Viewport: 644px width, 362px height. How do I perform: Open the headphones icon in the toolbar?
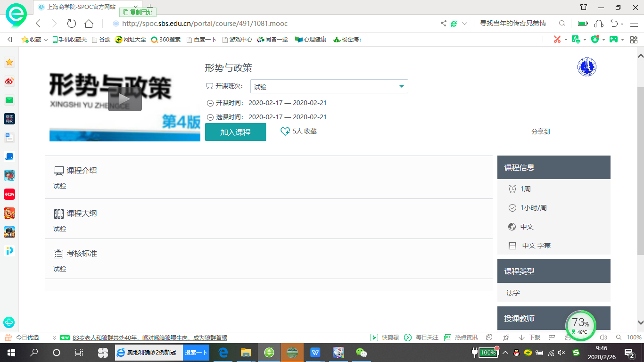click(x=599, y=24)
